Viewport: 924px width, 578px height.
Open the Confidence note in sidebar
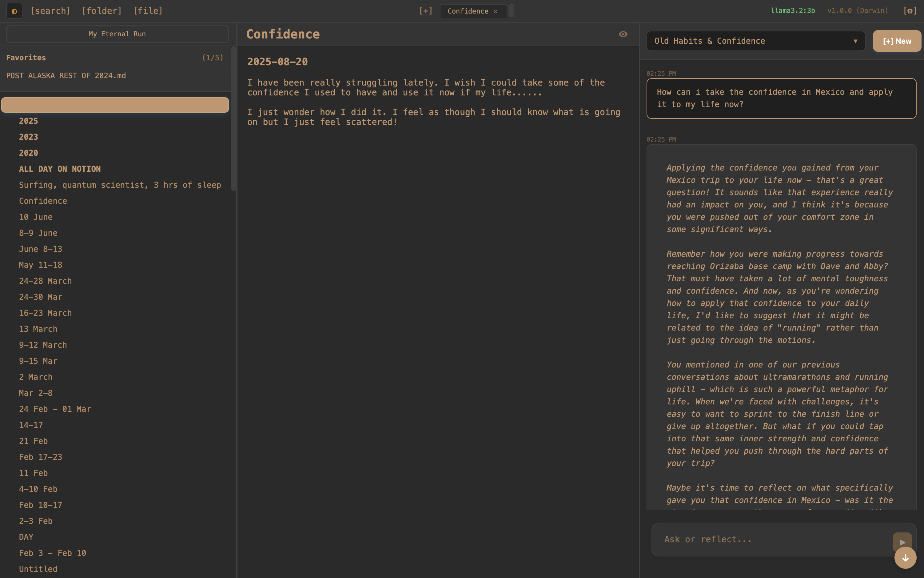tap(43, 201)
